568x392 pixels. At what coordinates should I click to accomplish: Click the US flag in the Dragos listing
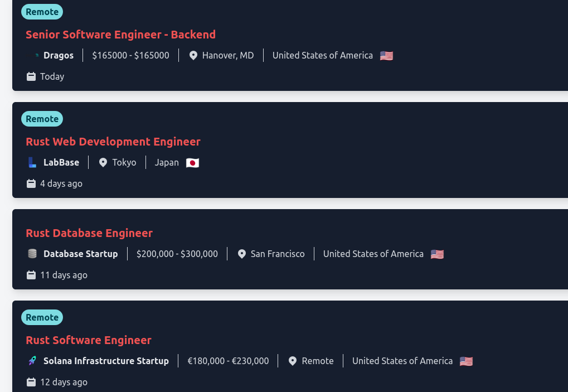pos(386,56)
